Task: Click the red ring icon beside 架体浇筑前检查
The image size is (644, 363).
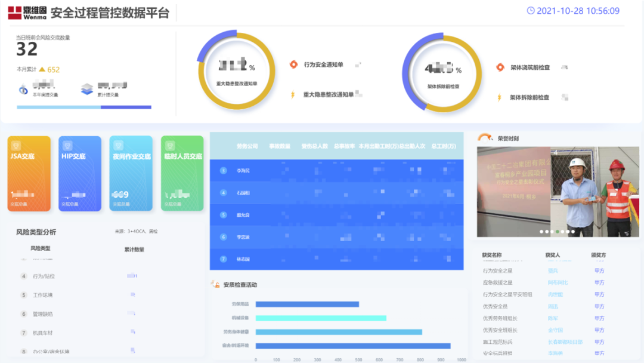Action: [x=500, y=67]
